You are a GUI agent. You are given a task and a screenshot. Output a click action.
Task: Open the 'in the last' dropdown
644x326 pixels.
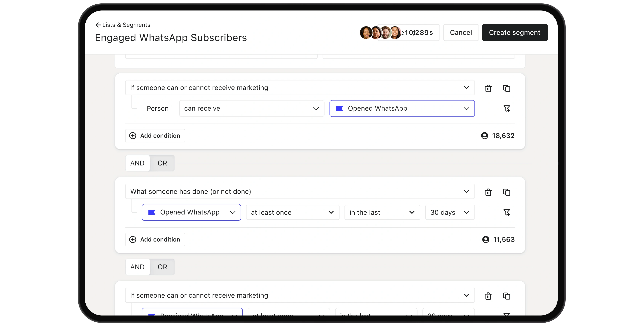382,212
